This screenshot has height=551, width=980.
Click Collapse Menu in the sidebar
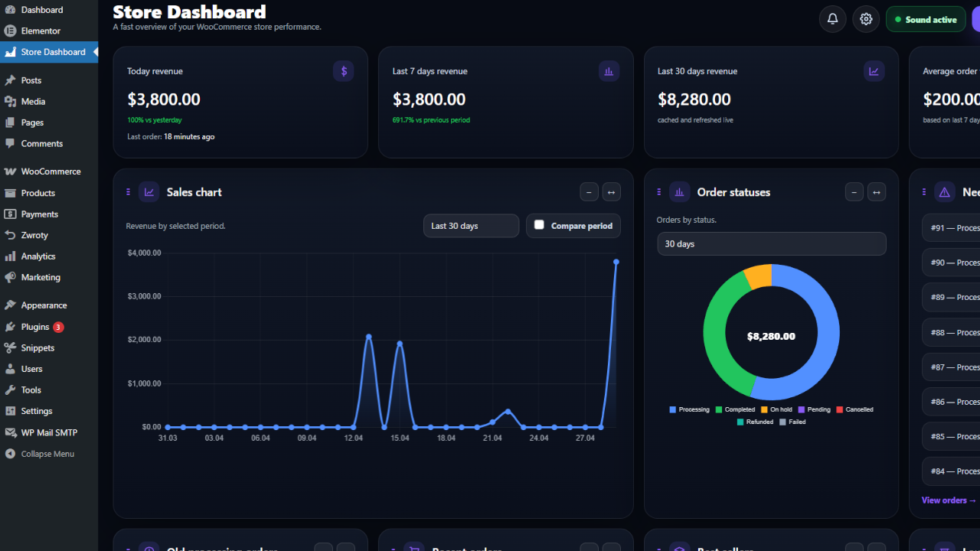pos(47,454)
